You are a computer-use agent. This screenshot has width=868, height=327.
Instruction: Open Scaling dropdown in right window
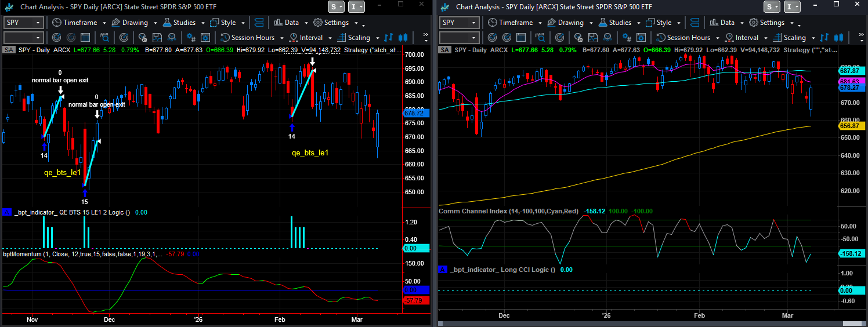click(x=794, y=38)
